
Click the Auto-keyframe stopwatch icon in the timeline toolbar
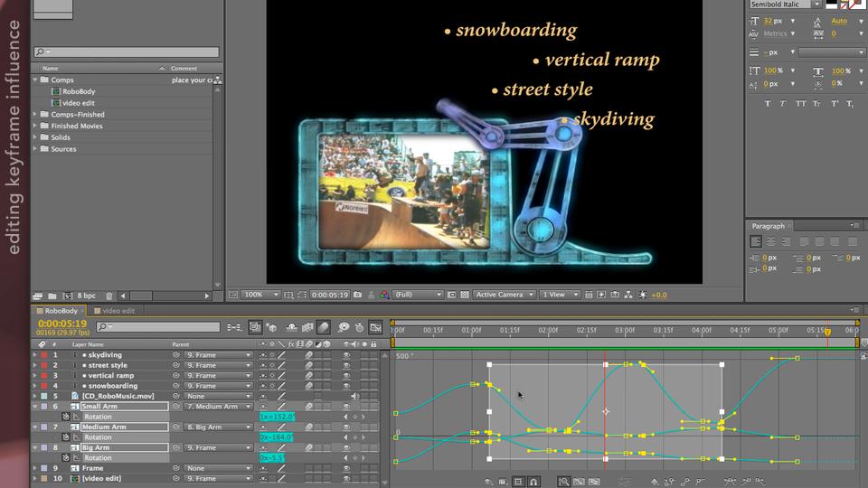point(359,327)
